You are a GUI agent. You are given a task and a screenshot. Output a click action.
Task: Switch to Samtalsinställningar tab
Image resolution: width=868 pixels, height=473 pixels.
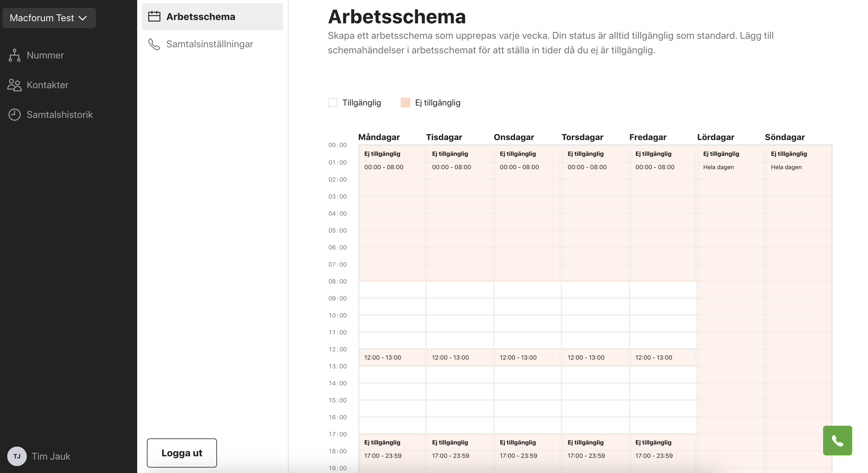[212, 44]
